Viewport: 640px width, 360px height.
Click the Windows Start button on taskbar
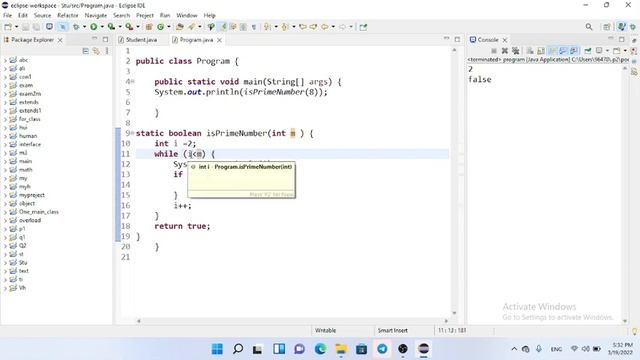pos(217,349)
